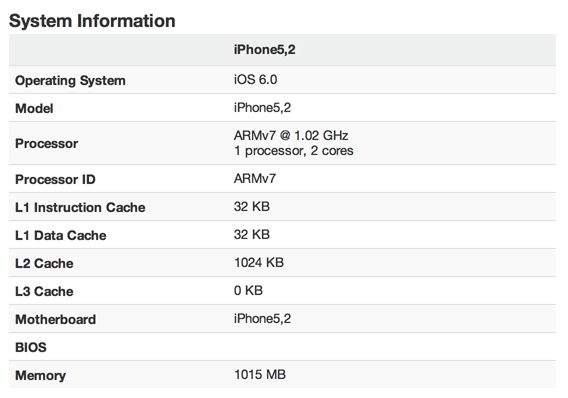Select the 1015 MB memory value
This screenshot has height=398, width=568.
click(x=260, y=375)
